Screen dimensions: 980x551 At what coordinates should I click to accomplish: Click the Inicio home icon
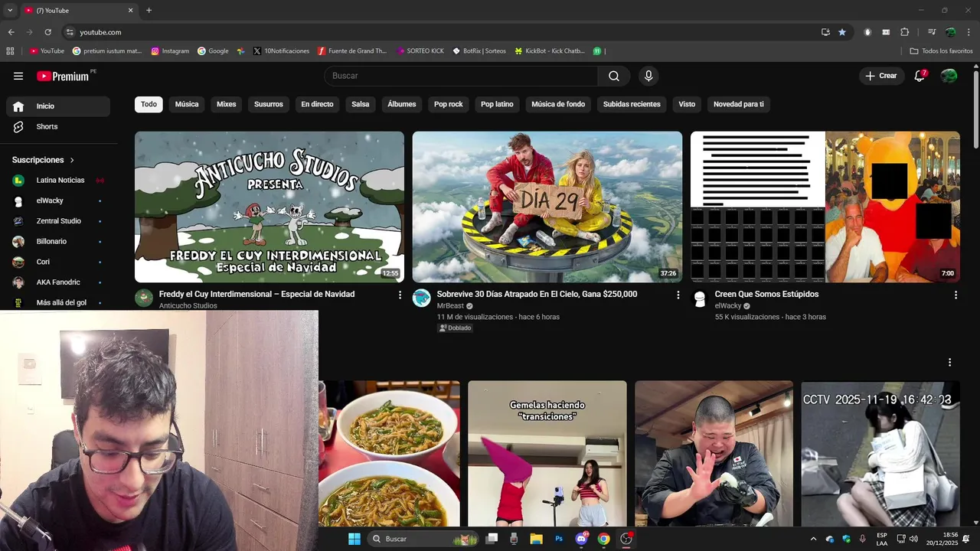tap(18, 106)
